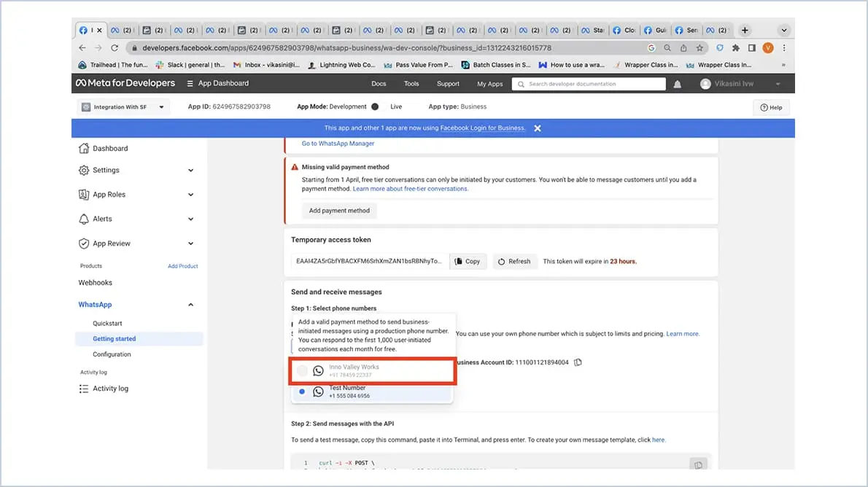868x487 pixels.
Task: Click the Settings gear icon in sidebar
Action: (84, 171)
